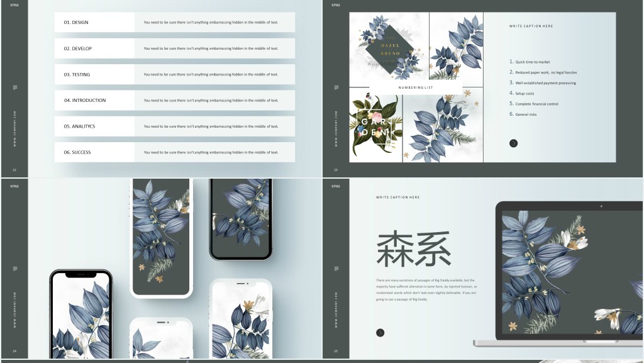Viewport: 644px width, 363px height.
Task: Click the NUMBERING LIST label over the images
Action: pyautogui.click(x=416, y=87)
